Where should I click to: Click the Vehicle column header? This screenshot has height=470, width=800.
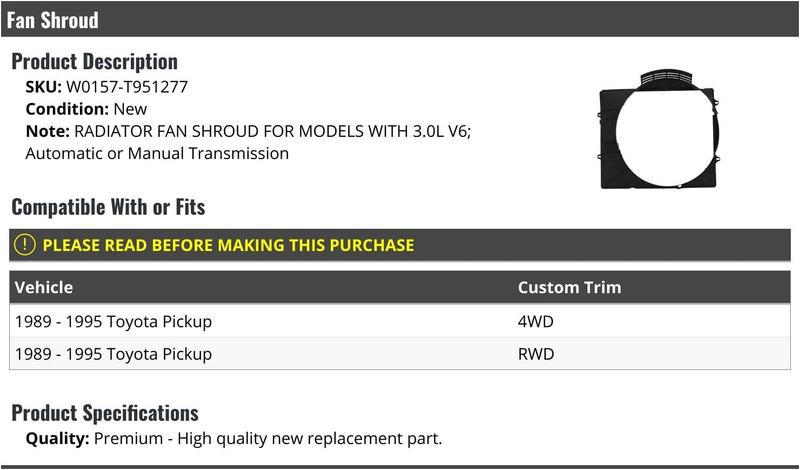click(x=44, y=287)
